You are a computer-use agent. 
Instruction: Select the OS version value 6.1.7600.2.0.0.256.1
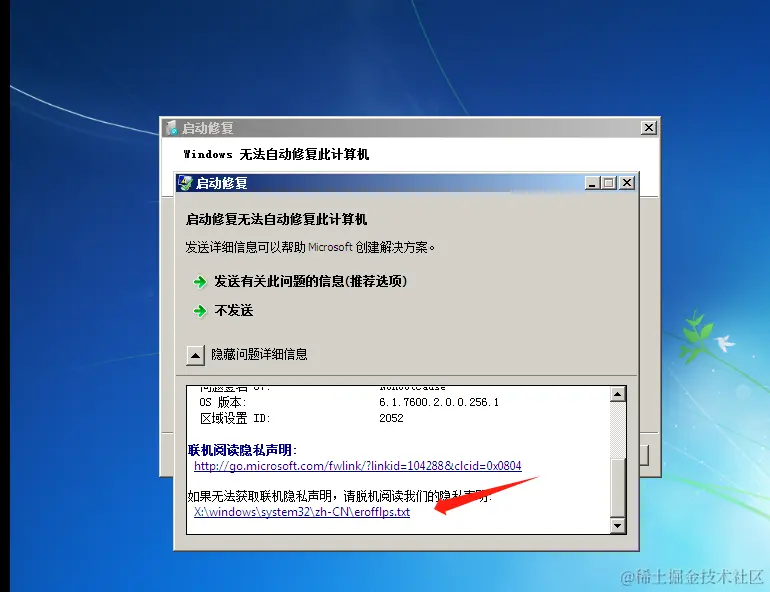tap(439, 402)
